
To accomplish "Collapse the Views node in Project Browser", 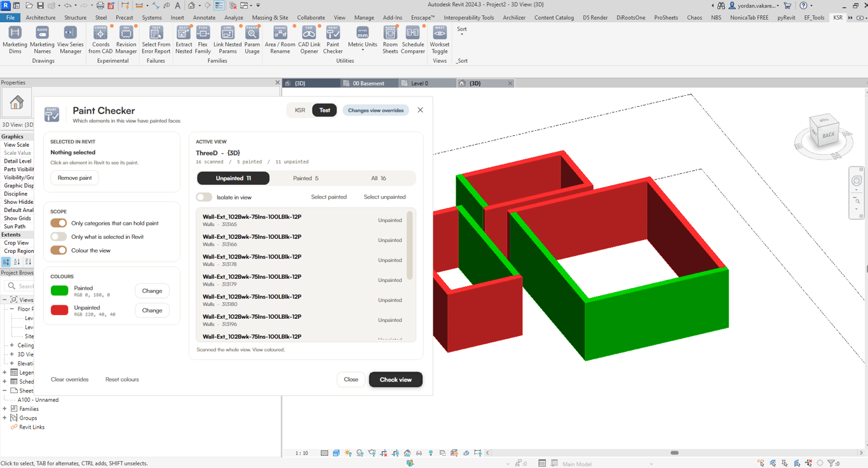I will coord(5,300).
